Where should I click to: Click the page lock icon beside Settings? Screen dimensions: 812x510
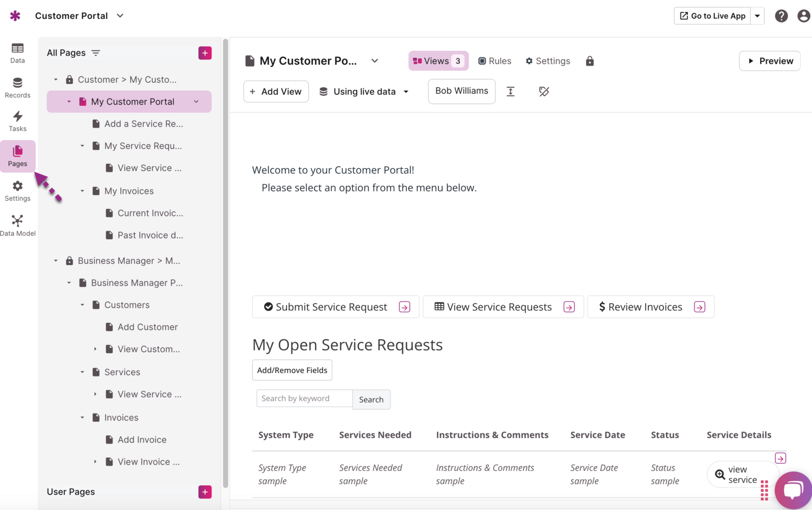point(590,61)
